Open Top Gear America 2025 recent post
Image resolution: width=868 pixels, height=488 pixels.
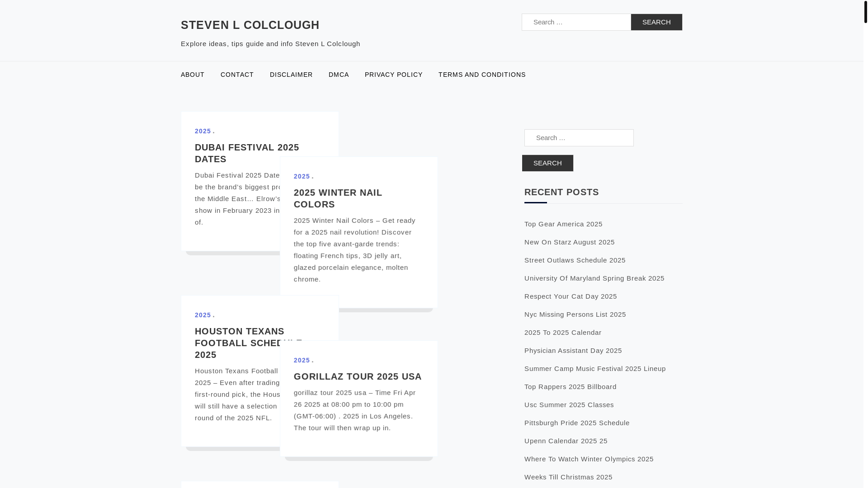pos(563,224)
